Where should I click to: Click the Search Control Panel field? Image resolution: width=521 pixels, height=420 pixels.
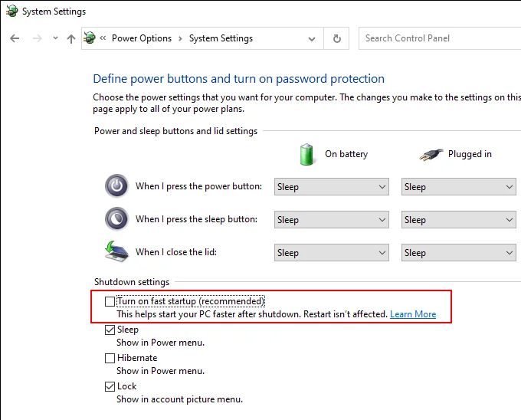(x=440, y=38)
